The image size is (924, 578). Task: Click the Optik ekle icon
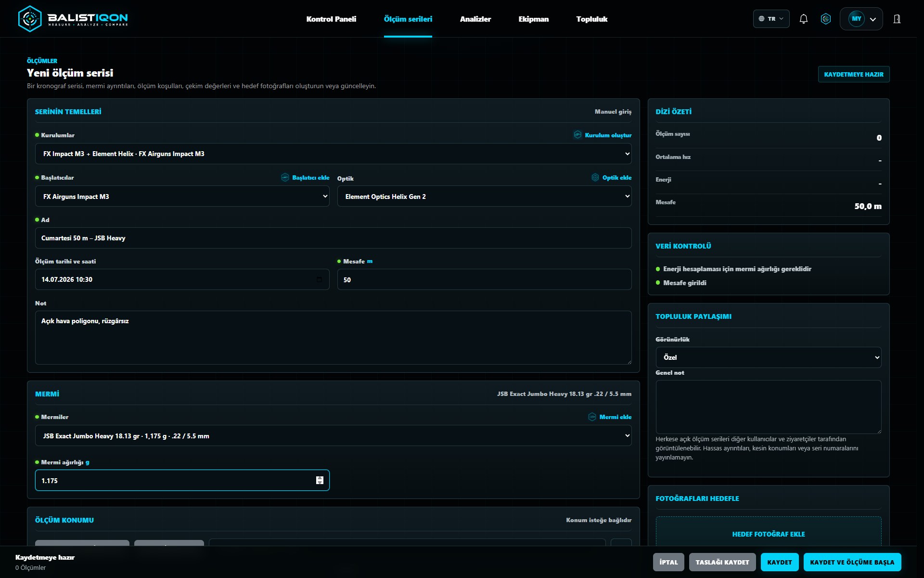pyautogui.click(x=595, y=177)
